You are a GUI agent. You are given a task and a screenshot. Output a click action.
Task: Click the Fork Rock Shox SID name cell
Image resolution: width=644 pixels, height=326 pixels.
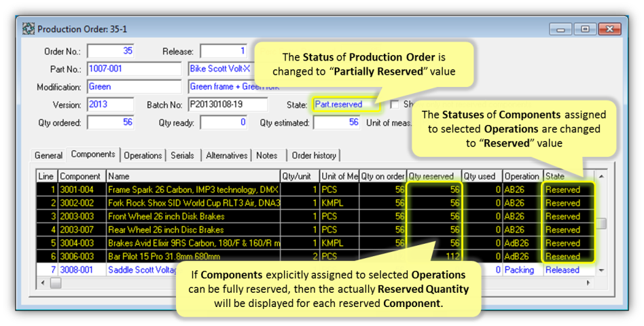click(194, 203)
